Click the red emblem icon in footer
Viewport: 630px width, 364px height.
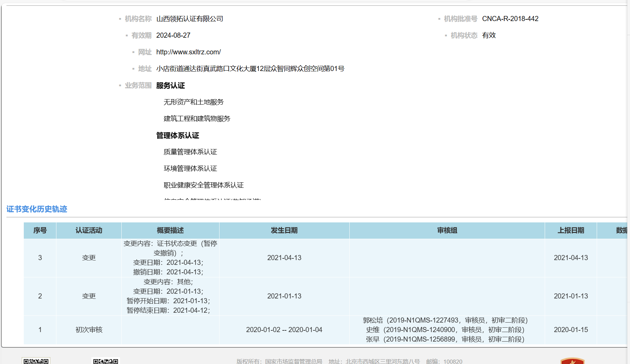[573, 361]
